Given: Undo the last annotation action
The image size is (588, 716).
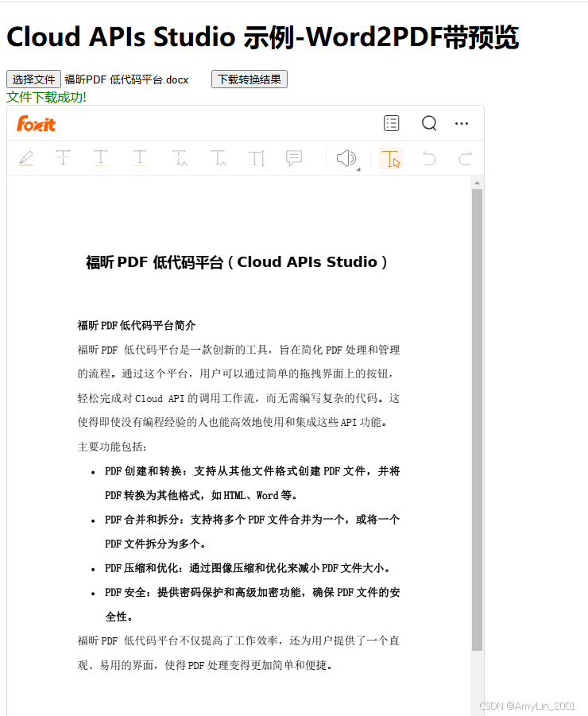Looking at the screenshot, I should [429, 158].
